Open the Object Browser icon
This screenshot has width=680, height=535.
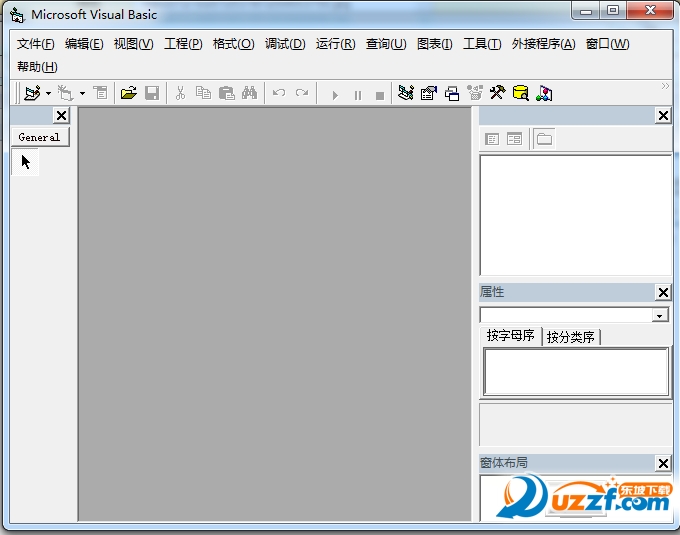pyautogui.click(x=474, y=93)
